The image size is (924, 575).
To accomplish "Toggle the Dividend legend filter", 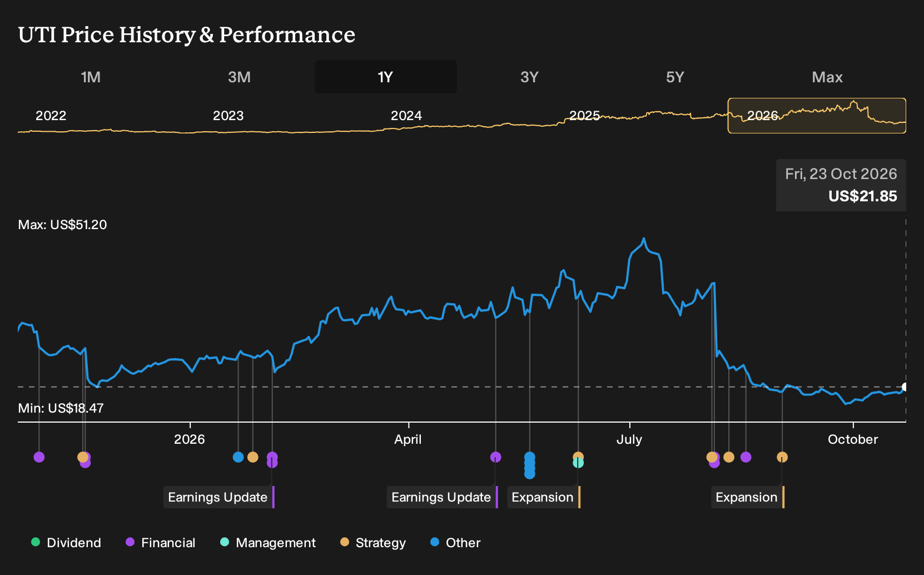I will point(66,543).
